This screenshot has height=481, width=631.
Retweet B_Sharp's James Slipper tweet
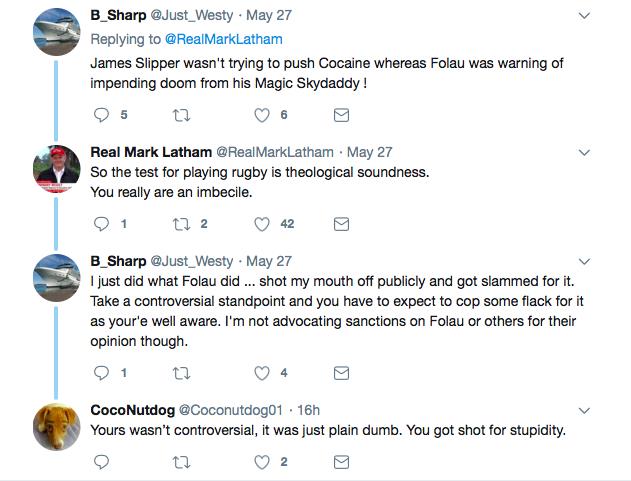click(x=181, y=115)
